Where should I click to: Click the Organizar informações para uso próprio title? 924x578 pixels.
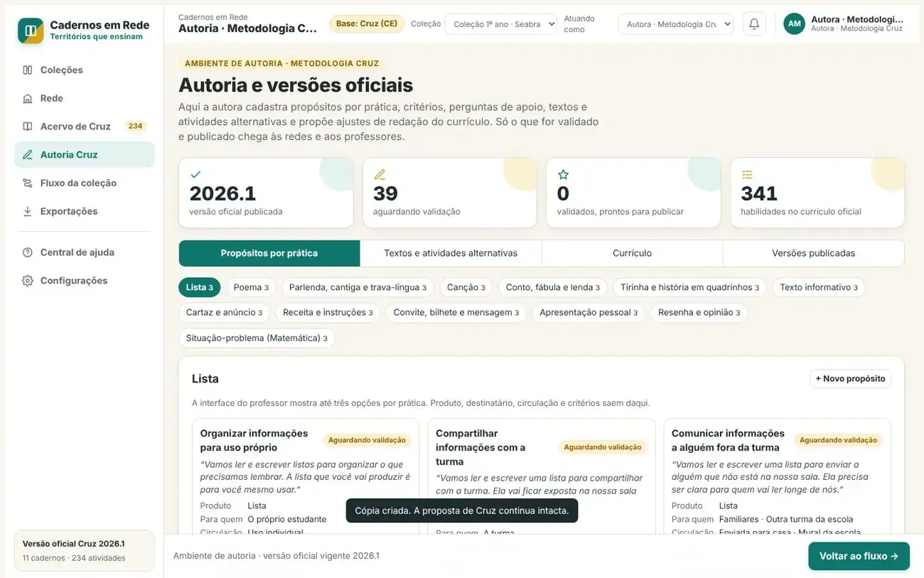254,440
